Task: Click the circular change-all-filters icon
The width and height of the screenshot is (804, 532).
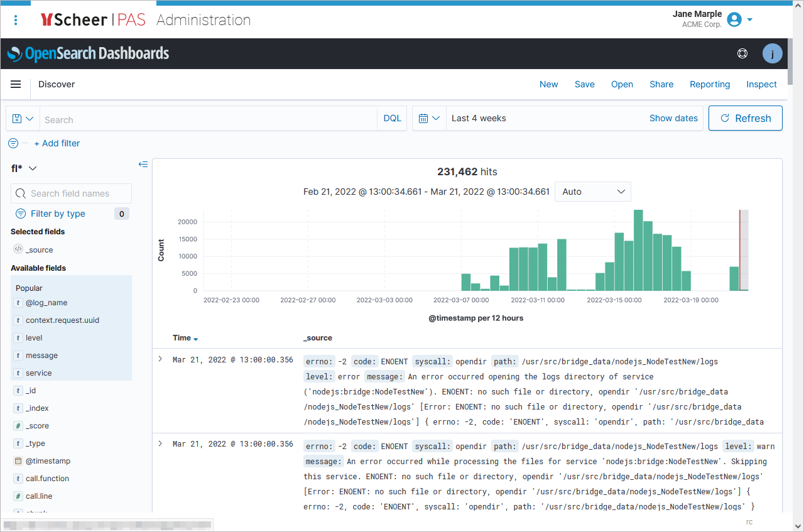Action: pos(13,143)
